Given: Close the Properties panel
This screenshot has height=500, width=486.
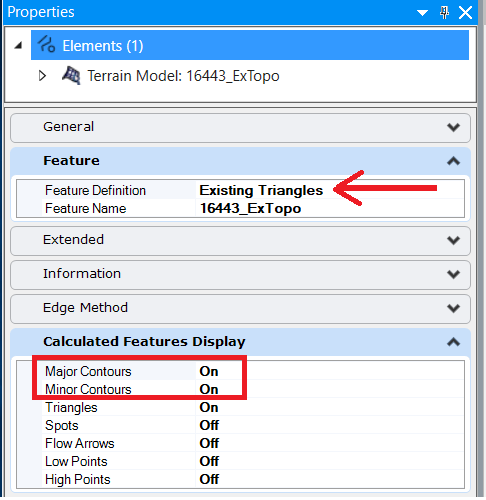Looking at the screenshot, I should click(465, 13).
